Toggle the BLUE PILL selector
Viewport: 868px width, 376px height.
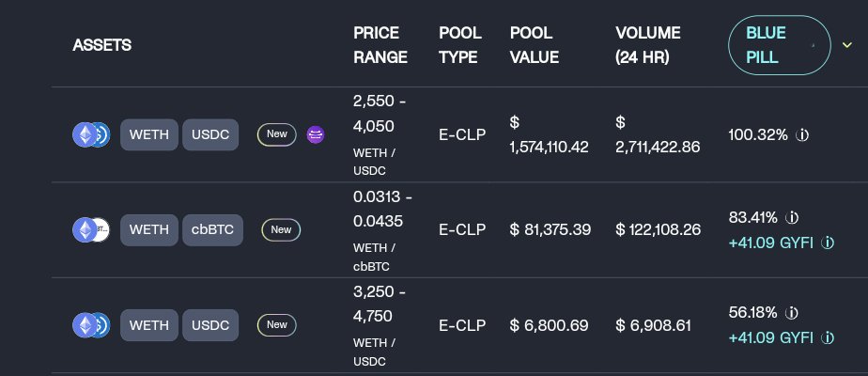click(780, 45)
